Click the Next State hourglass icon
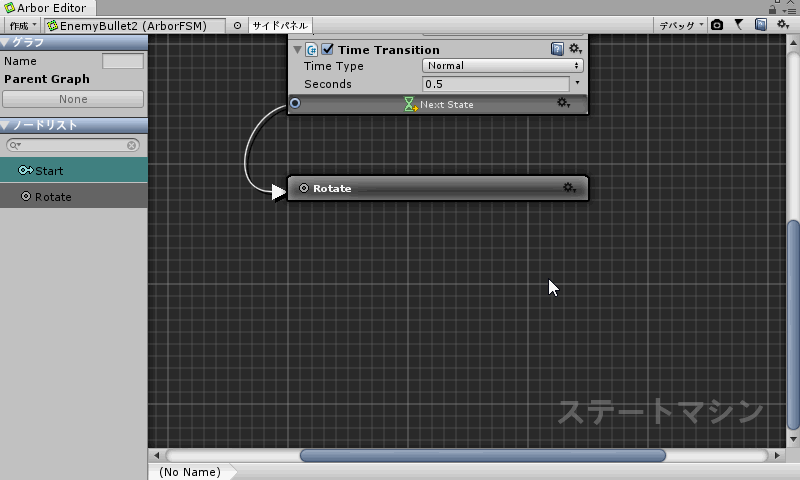 click(410, 104)
